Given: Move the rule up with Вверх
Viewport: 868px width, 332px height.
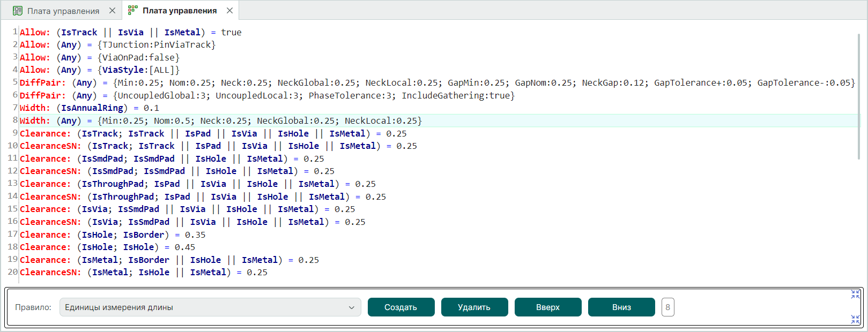Looking at the screenshot, I should 547,307.
